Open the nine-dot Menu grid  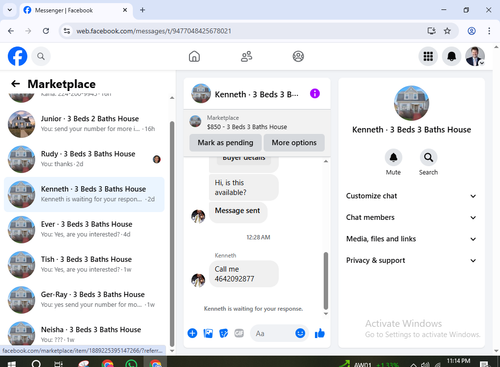pyautogui.click(x=428, y=56)
